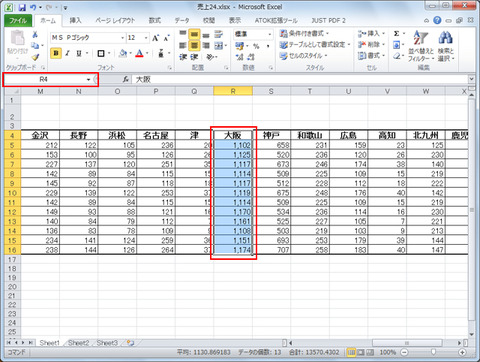Viewport: 480px width, 362px height.
Task: Open Cell Styles menu
Action: 303,56
